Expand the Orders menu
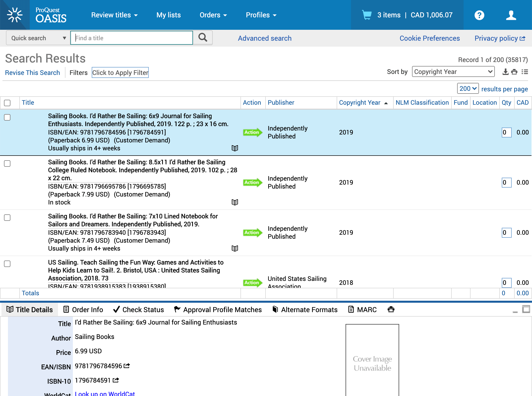 click(213, 15)
